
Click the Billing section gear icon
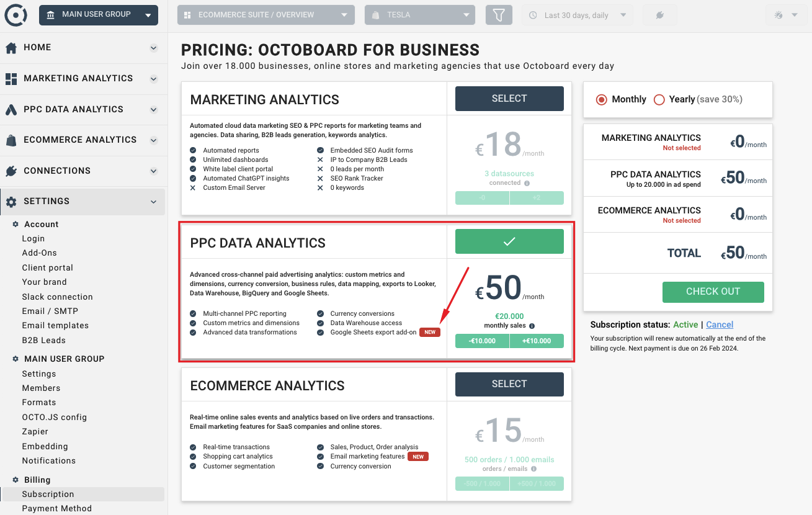click(16, 480)
